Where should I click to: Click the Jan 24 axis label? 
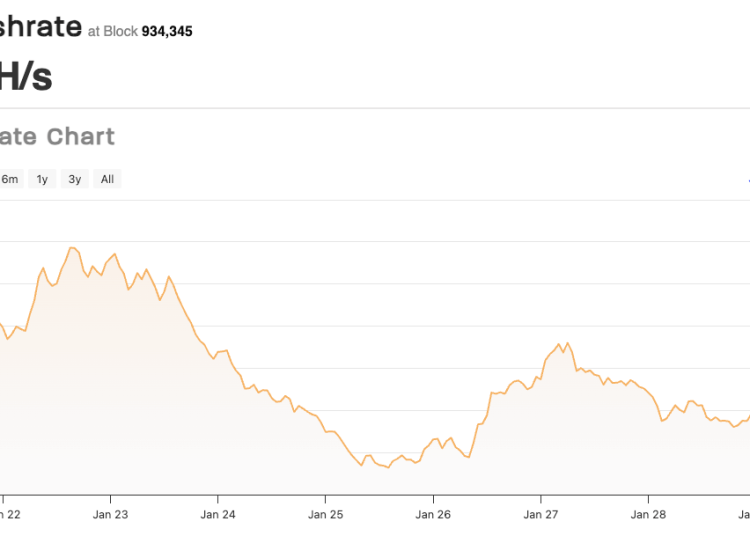click(x=217, y=514)
